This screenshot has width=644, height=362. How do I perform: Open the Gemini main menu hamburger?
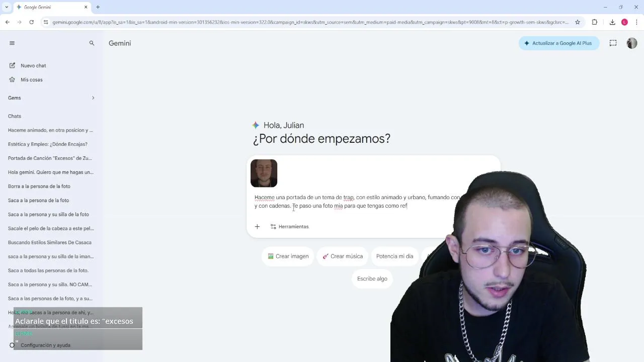coord(12,43)
